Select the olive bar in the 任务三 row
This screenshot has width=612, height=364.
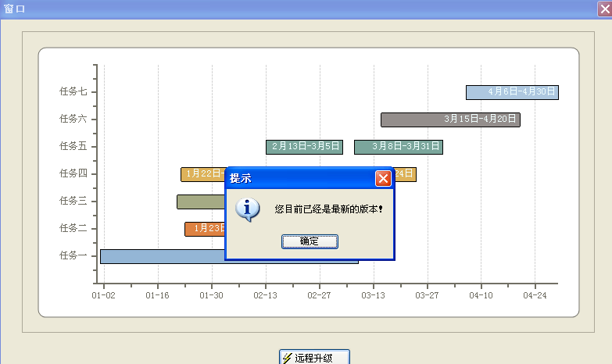(200, 202)
